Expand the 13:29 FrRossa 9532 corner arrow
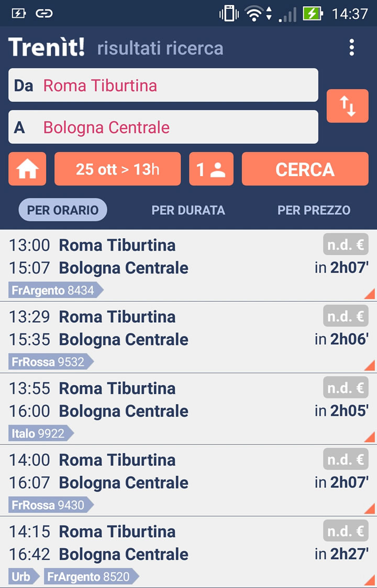The width and height of the screenshot is (377, 588). 369,365
